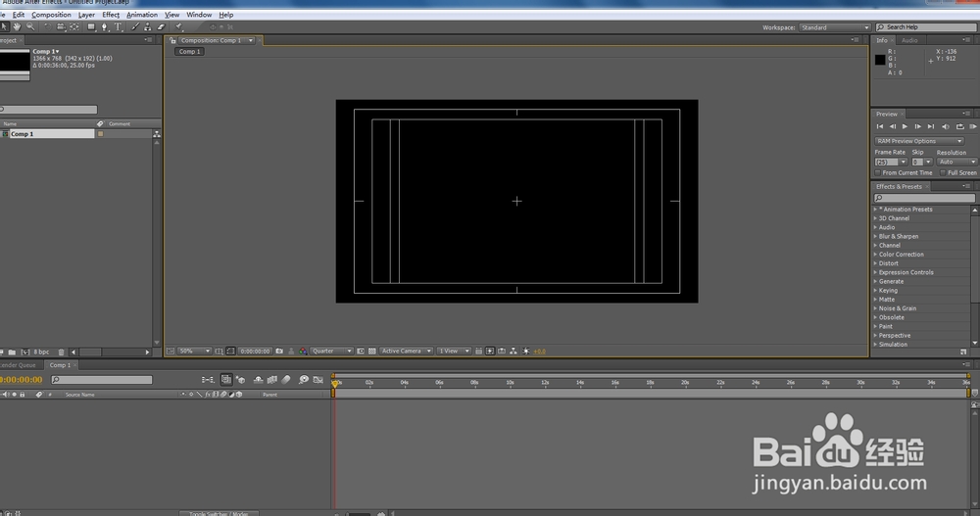Select the Rectangle shape tool
Viewport: 980px width, 516px height.
(x=91, y=26)
